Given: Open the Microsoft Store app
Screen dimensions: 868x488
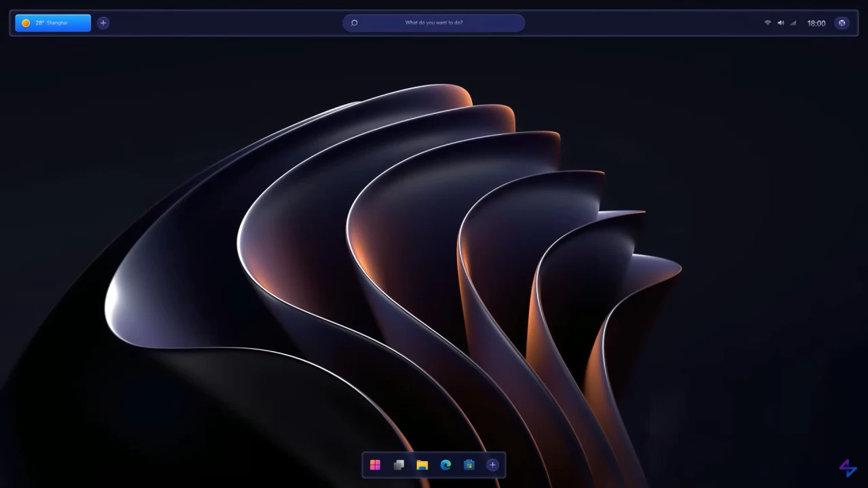Looking at the screenshot, I should (x=469, y=465).
